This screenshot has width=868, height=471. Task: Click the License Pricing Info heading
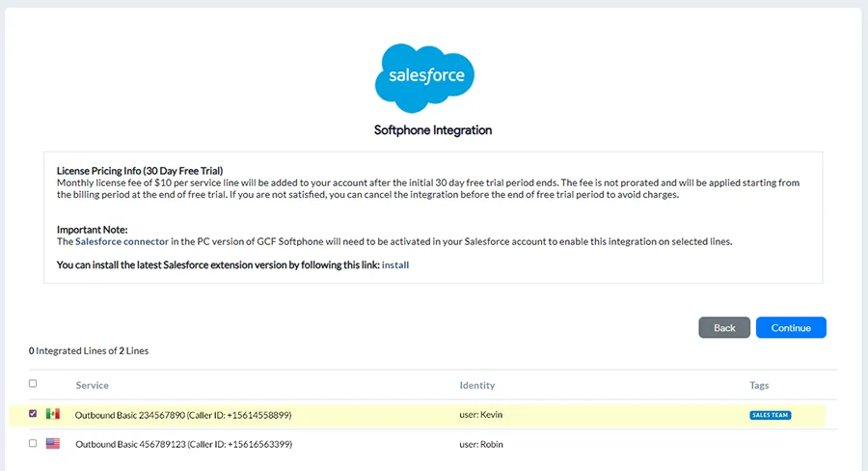point(140,171)
